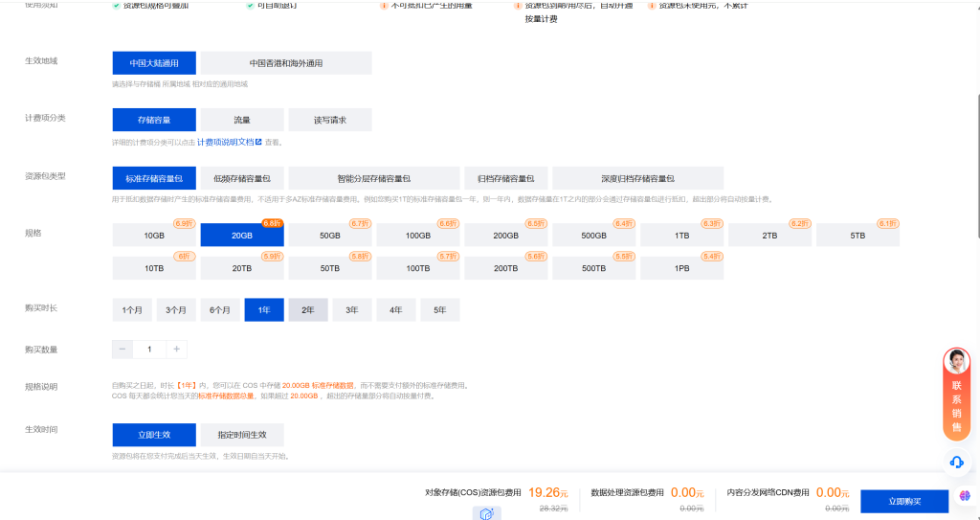Select 深度归档存储容量包 type
Viewport: 980px width, 520px height.
(638, 178)
